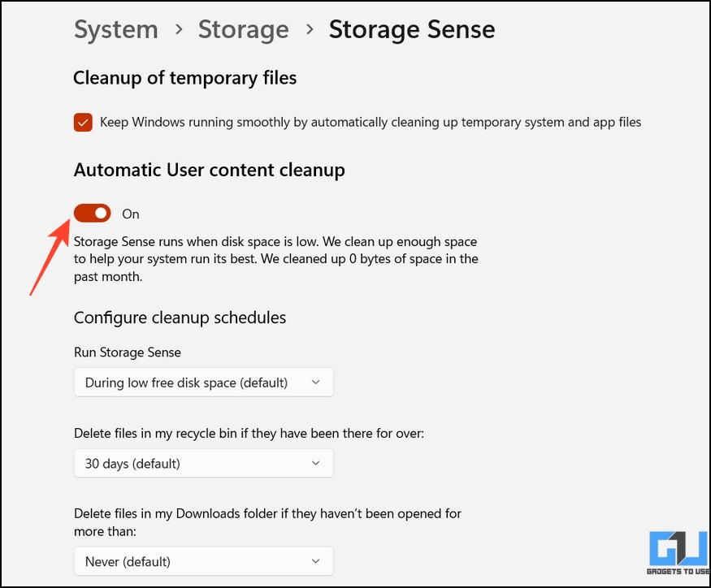The image size is (711, 588).
Task: Click the Storage Sense description text
Action: click(276, 259)
